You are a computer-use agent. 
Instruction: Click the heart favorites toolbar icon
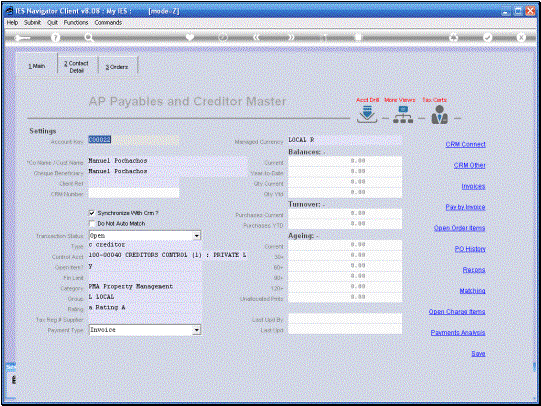pos(190,37)
